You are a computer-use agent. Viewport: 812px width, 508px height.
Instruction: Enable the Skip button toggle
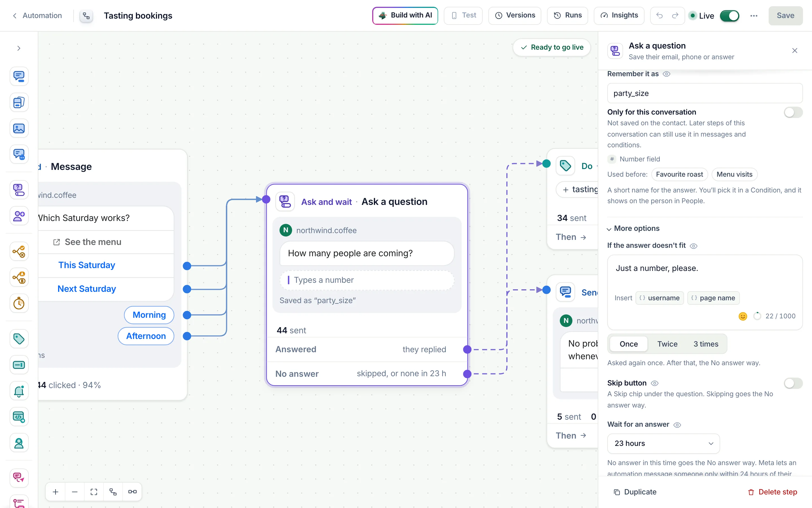pyautogui.click(x=793, y=383)
